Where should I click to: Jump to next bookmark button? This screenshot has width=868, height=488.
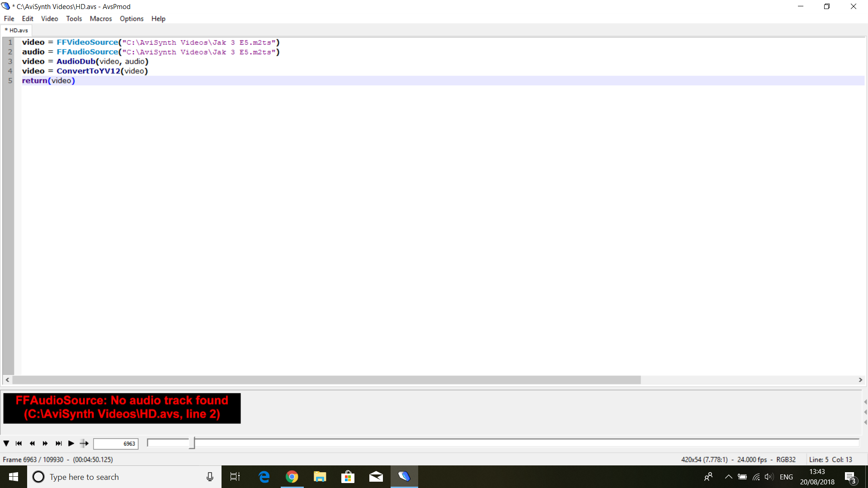click(58, 443)
